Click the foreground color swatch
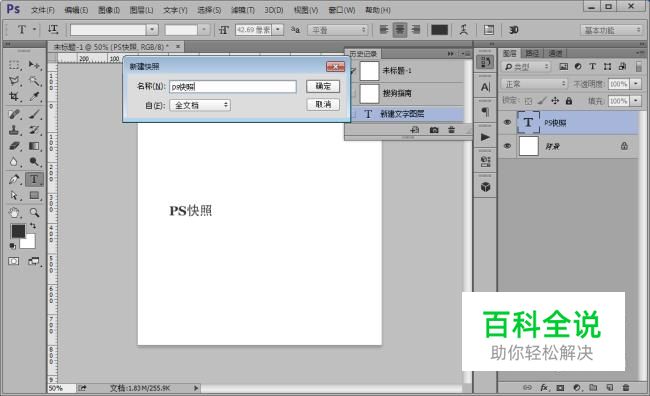Screen dimensions: 650x396 [18, 231]
